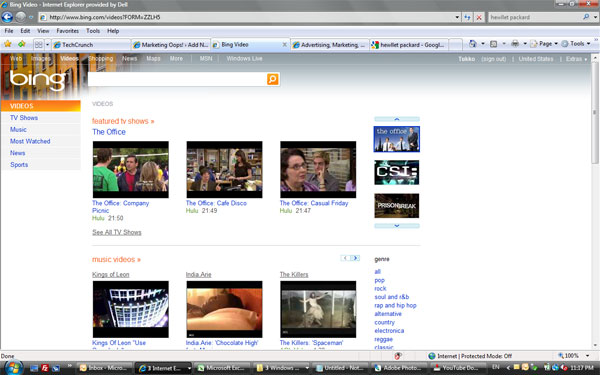Go back with the IE Back arrow

click(7, 17)
